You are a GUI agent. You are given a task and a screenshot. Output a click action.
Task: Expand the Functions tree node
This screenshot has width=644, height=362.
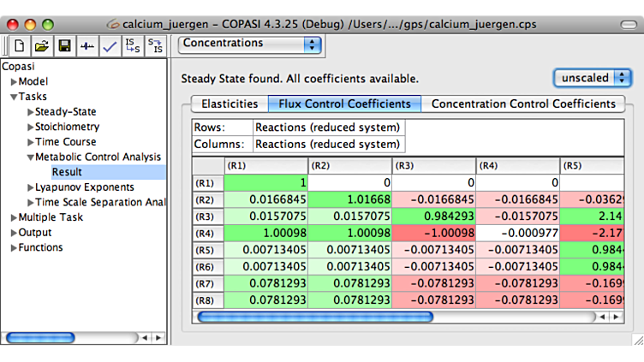14,248
